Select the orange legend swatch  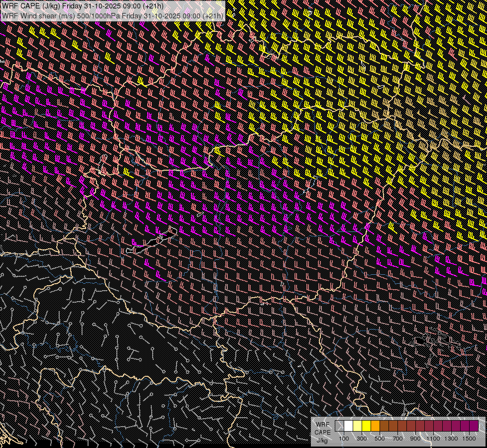tap(375, 426)
